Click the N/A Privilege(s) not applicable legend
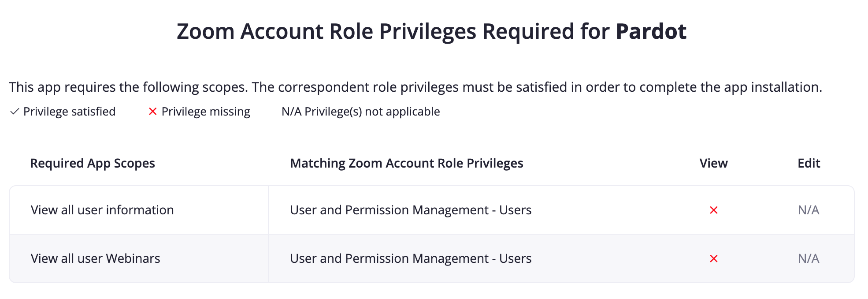Screen dimensions: 868x299 360,112
